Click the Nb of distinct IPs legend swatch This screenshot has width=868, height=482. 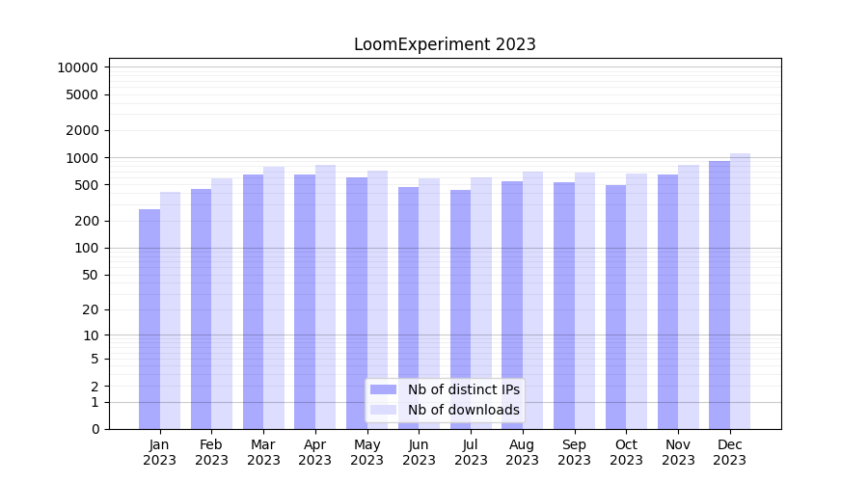(x=384, y=389)
